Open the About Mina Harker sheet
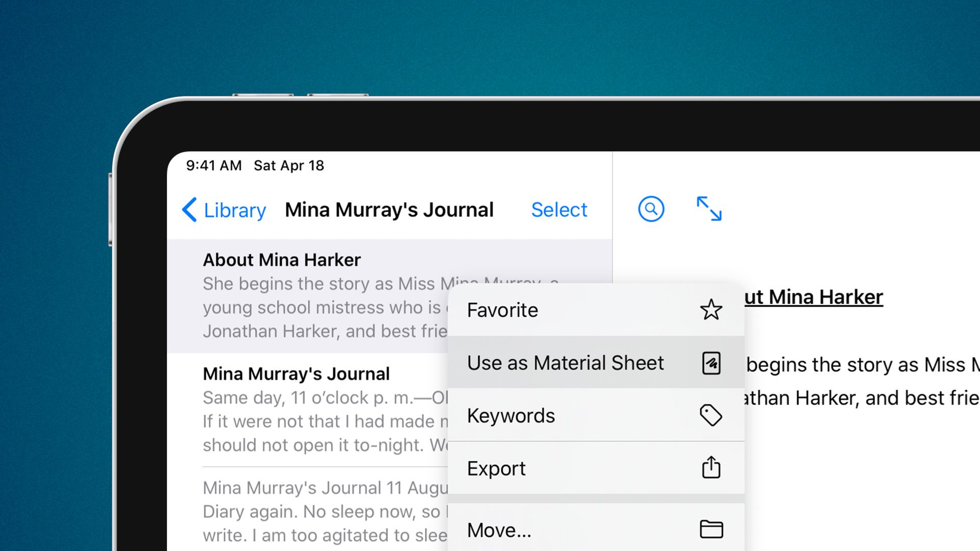The width and height of the screenshot is (980, 551). pyautogui.click(x=281, y=260)
